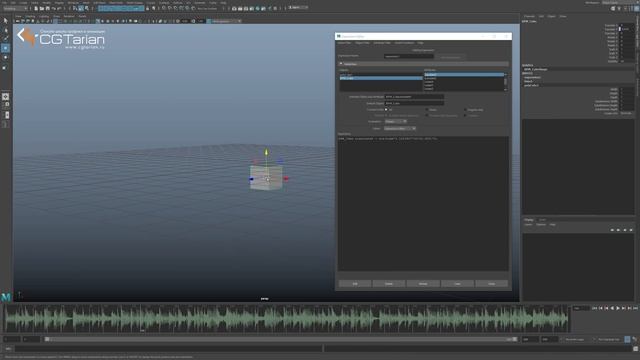Select BPM_Cube in the Objects list

point(380,78)
